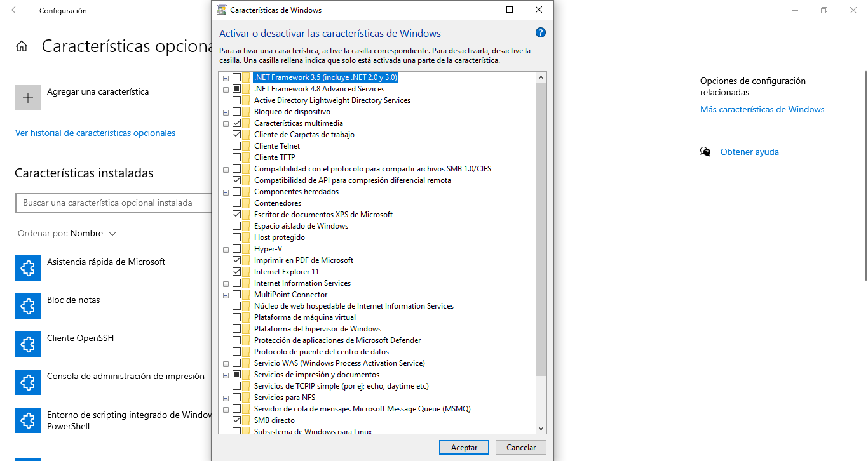Enable the Cliente TFTP checkbox
The height and width of the screenshot is (461, 868).
coord(236,157)
